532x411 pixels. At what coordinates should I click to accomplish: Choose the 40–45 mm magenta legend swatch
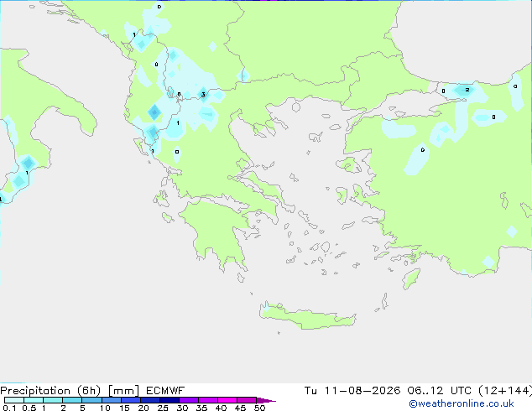(x=227, y=400)
